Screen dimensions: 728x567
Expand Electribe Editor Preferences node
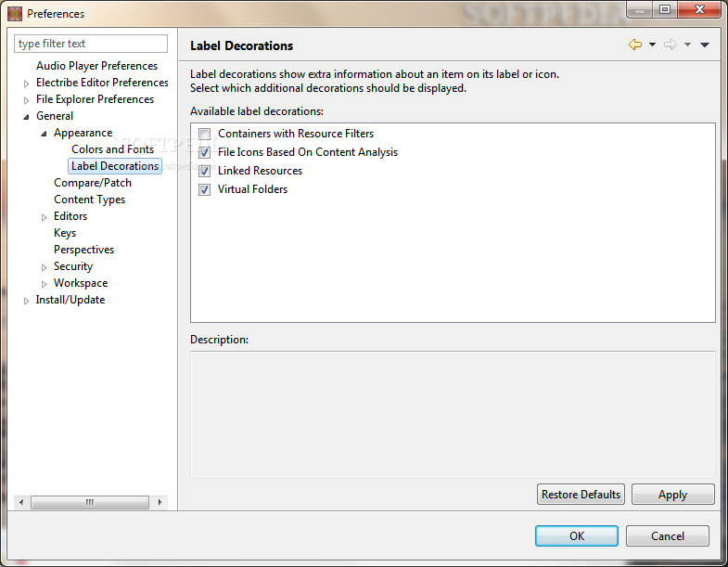click(27, 84)
